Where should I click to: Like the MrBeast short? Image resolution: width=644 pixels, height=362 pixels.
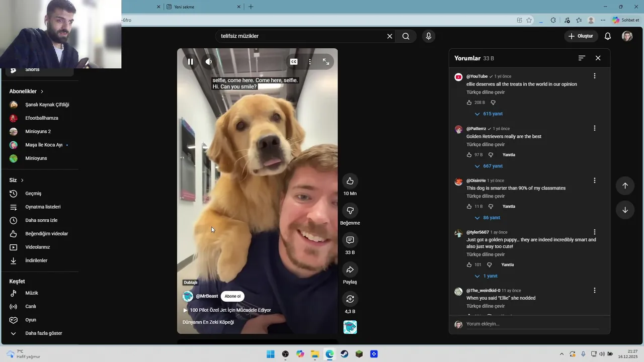(x=350, y=181)
